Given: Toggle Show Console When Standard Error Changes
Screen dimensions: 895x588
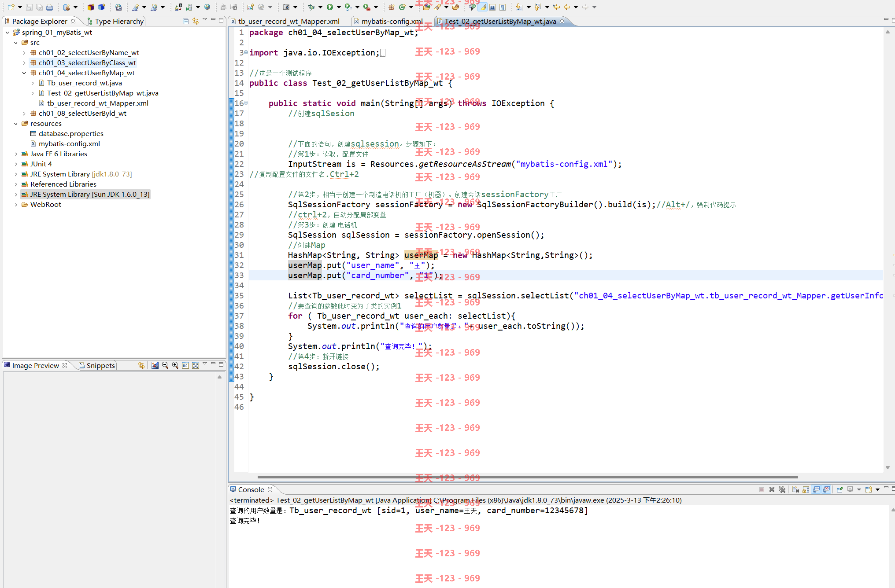Looking at the screenshot, I should pyautogui.click(x=826, y=489).
